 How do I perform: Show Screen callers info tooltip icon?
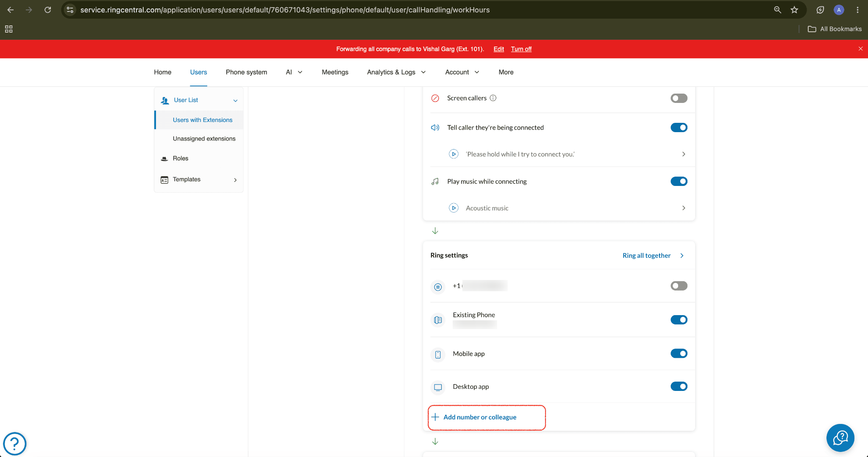point(493,98)
